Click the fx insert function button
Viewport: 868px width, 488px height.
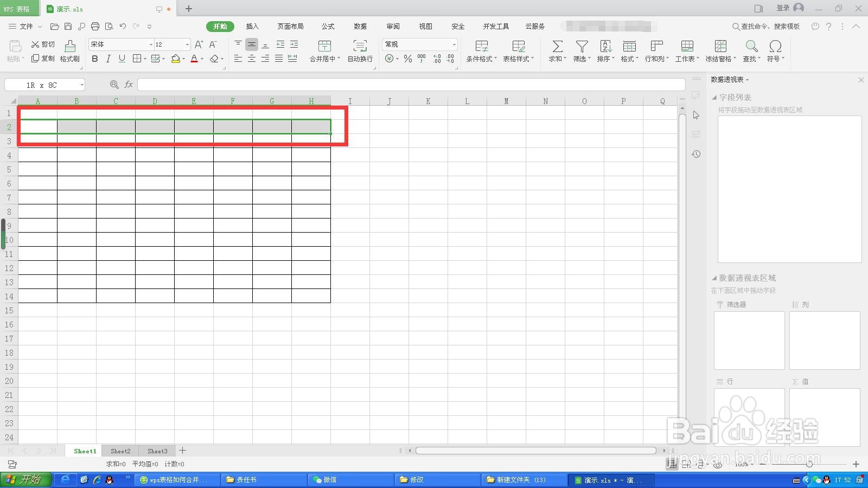pos(129,85)
